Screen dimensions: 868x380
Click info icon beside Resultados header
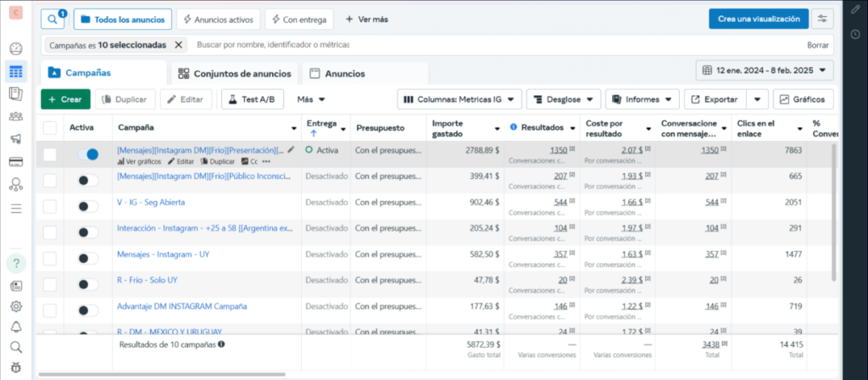(x=513, y=127)
